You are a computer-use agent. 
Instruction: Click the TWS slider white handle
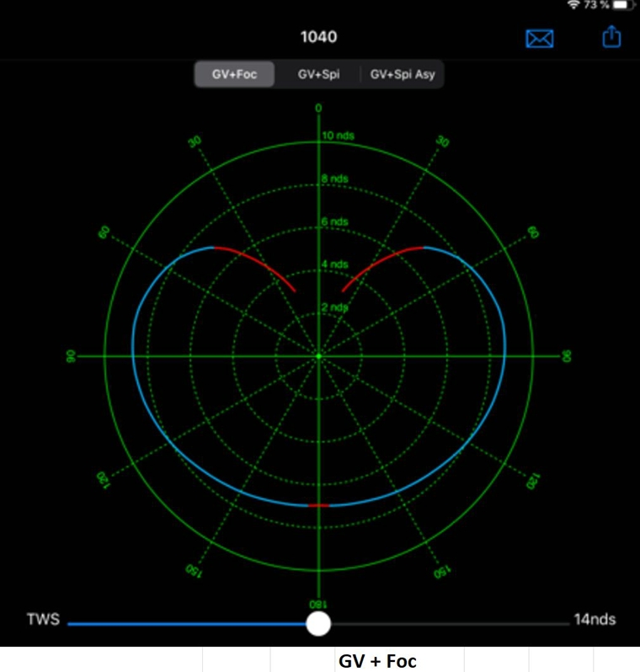point(318,623)
